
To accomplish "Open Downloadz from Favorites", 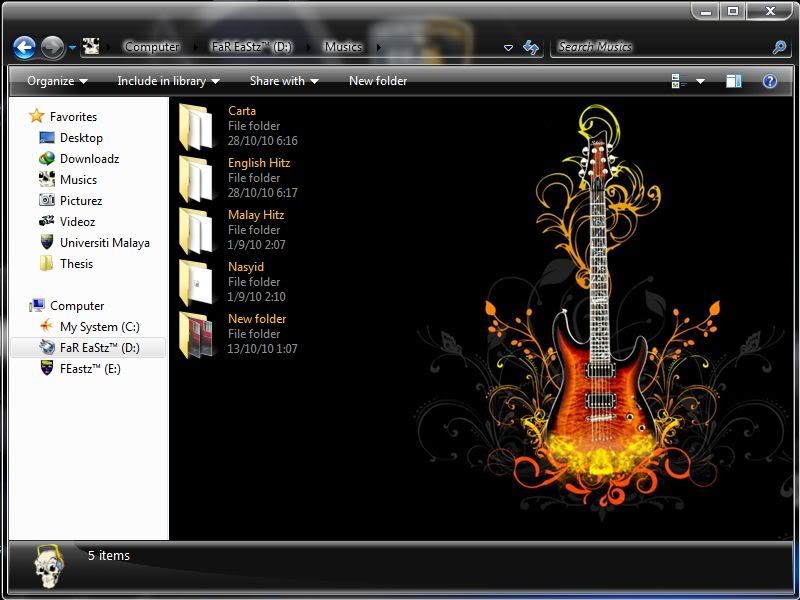I will pos(90,159).
